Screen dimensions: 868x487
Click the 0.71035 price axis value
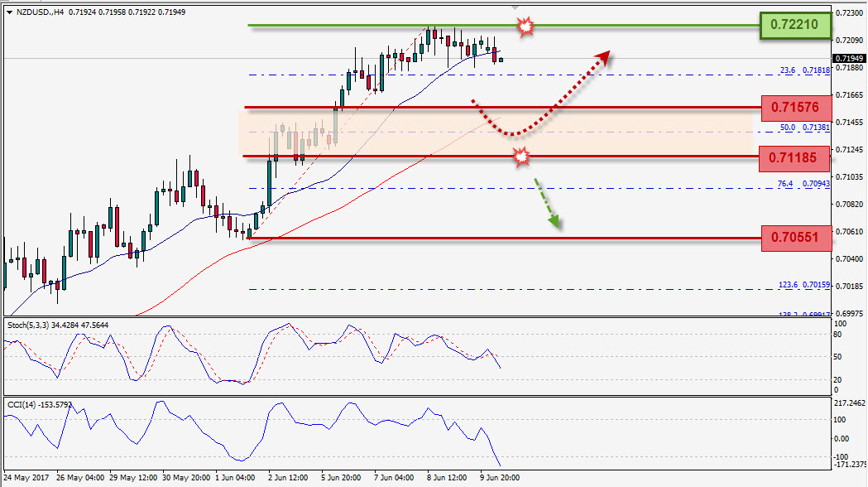tap(849, 176)
